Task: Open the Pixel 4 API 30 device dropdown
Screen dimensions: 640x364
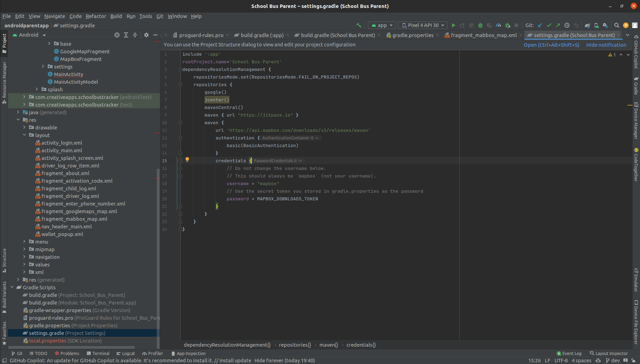Action: pos(423,25)
